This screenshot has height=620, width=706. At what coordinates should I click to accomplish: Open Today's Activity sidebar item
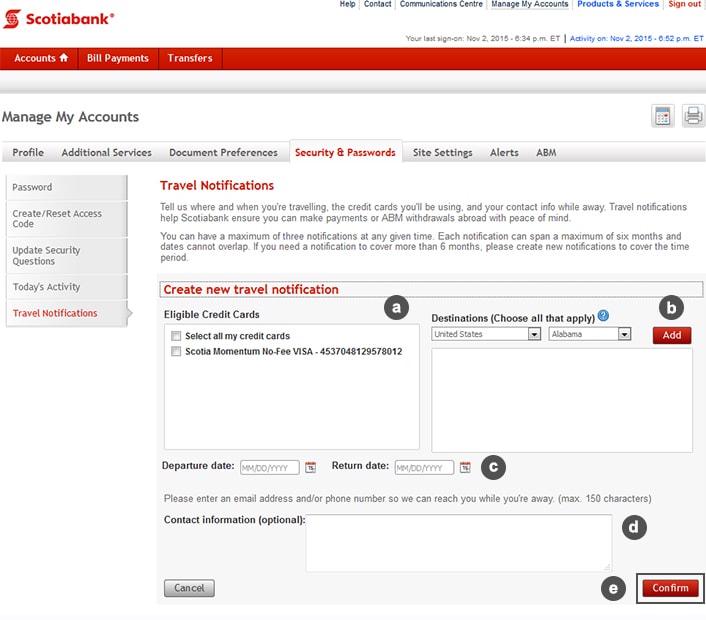pos(67,287)
